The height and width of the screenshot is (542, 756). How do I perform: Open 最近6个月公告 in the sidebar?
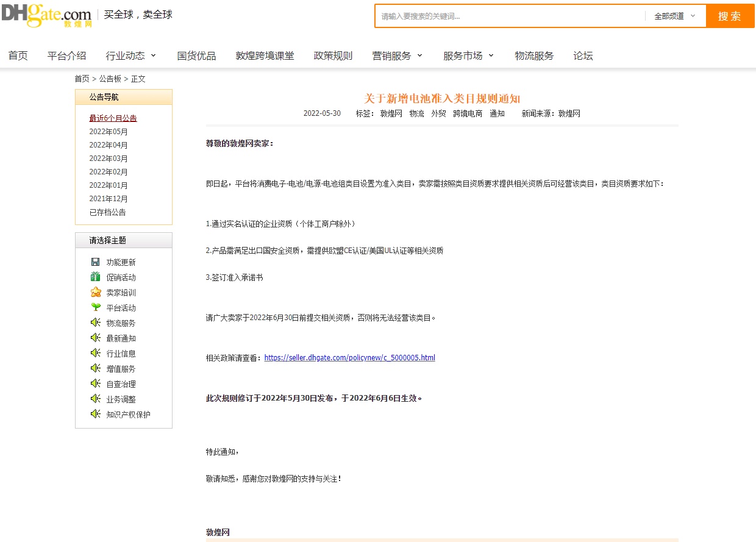tap(113, 118)
